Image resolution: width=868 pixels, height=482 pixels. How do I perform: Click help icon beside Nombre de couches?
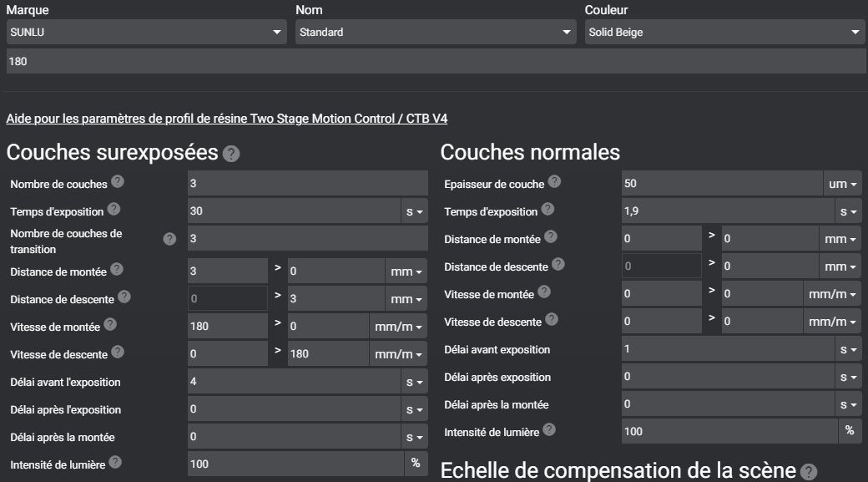pyautogui.click(x=118, y=181)
